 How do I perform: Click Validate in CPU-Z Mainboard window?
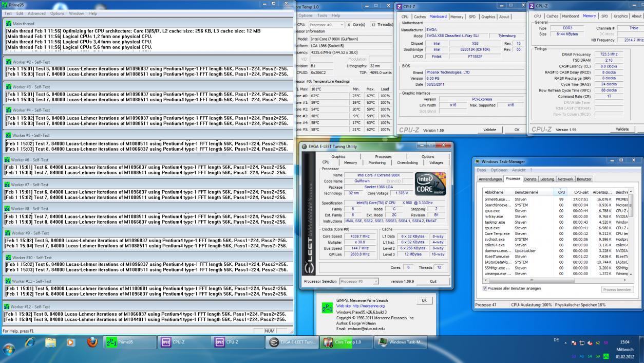tap(490, 130)
